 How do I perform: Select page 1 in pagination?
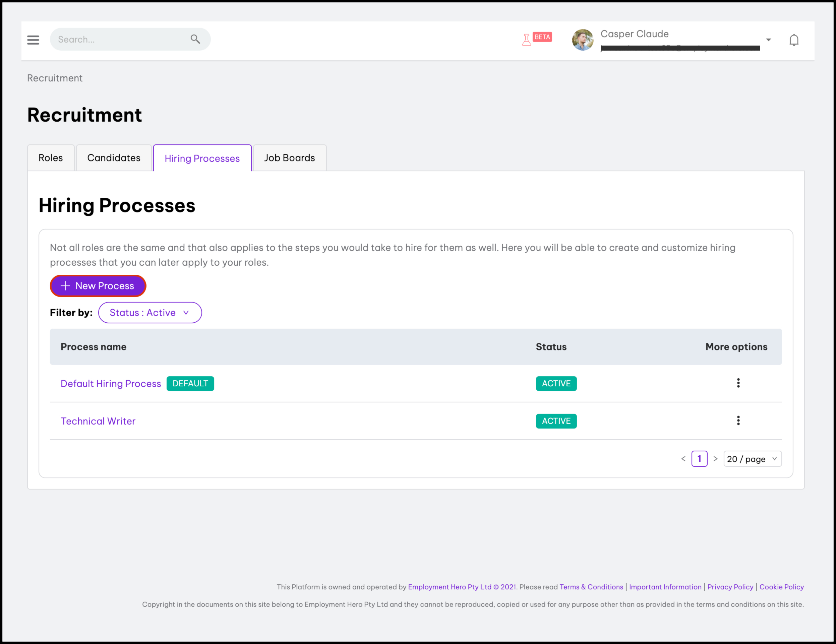(x=699, y=458)
